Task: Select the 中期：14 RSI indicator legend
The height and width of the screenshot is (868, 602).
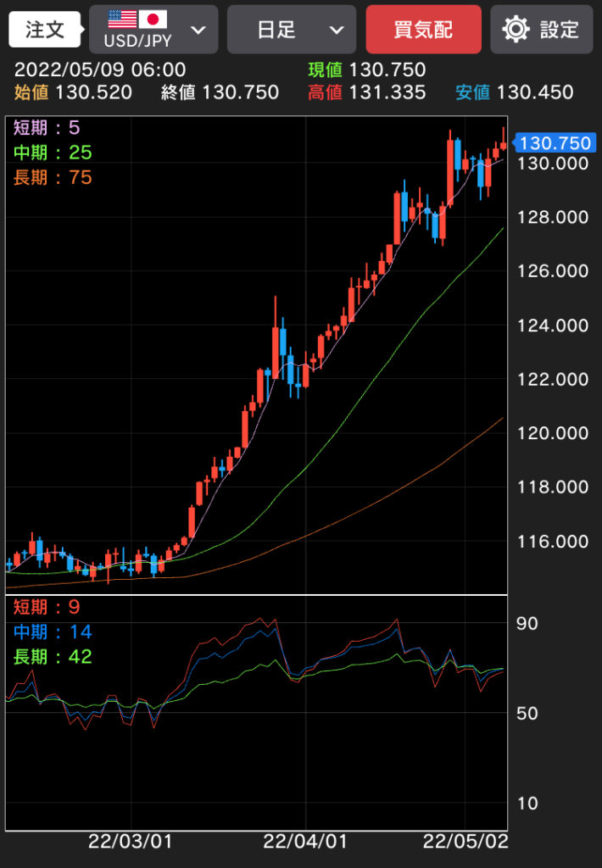Action: click(x=53, y=632)
